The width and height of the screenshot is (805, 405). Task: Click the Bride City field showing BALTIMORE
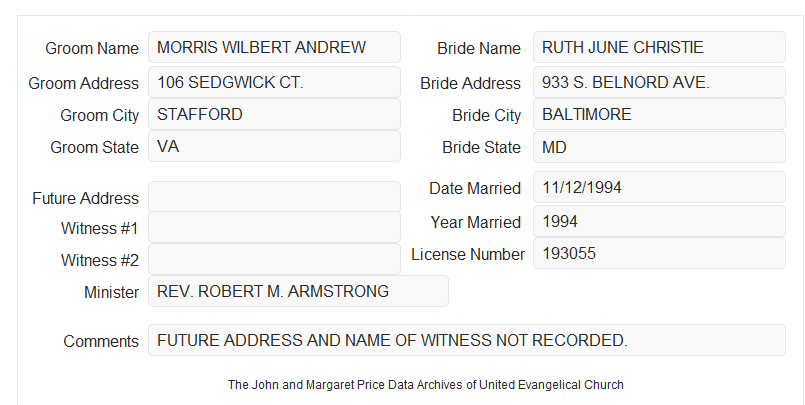click(x=659, y=114)
